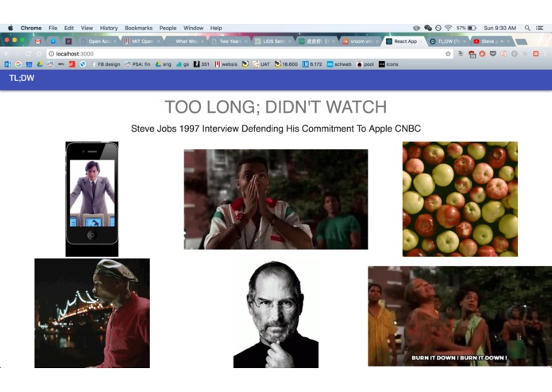
Task: Switch to the Steve J YouTube tab
Action: [492, 41]
